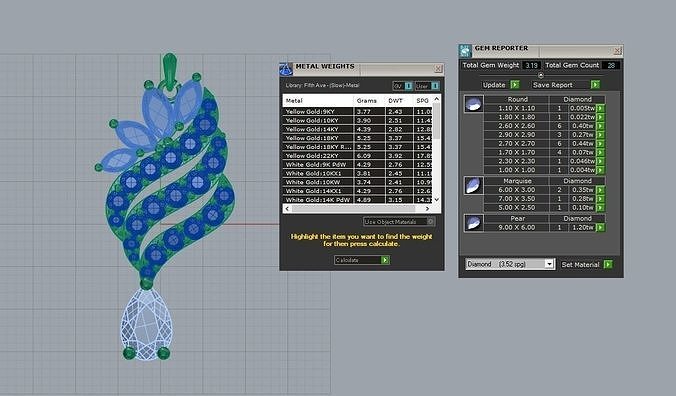
Task: Click the metal list scroll-up arrow
Action: (x=436, y=100)
